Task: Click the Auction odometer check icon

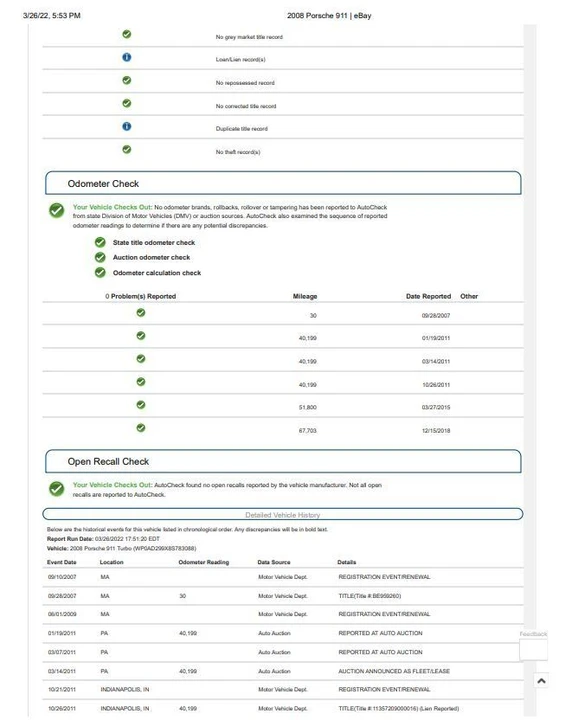Action: point(100,258)
